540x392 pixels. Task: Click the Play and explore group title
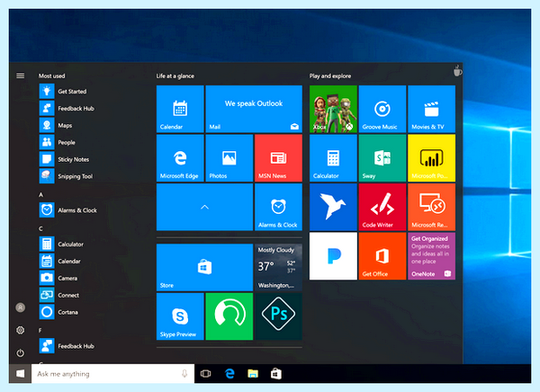point(330,76)
